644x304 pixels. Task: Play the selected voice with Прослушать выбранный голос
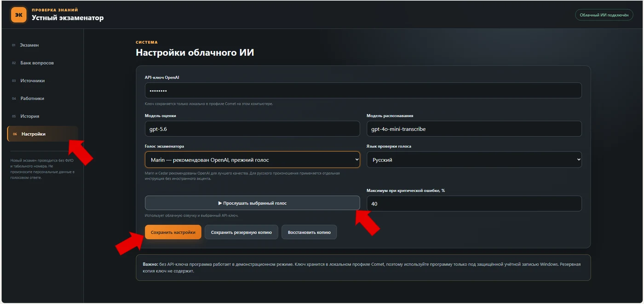pos(252,203)
